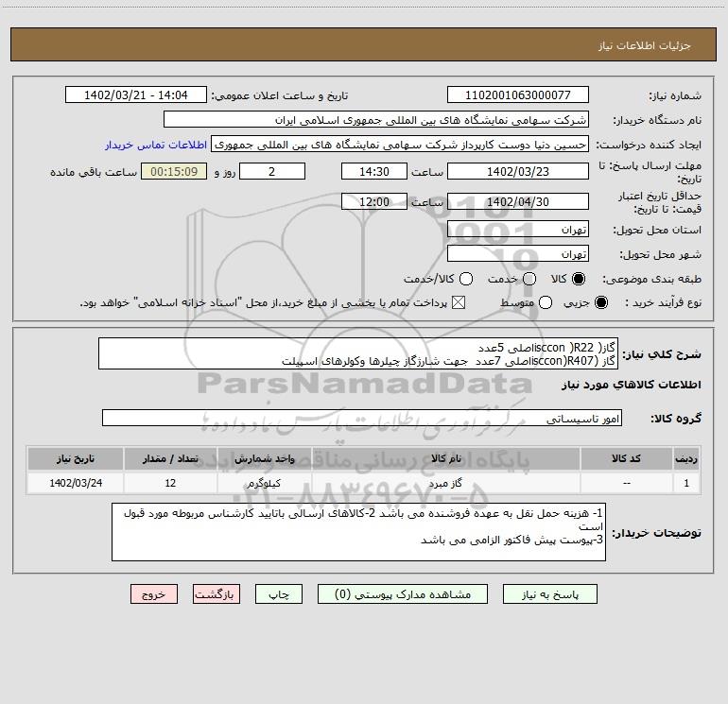The height and width of the screenshot is (704, 728).
Task: Click the گاز مبرد item name cell
Action: click(x=445, y=483)
